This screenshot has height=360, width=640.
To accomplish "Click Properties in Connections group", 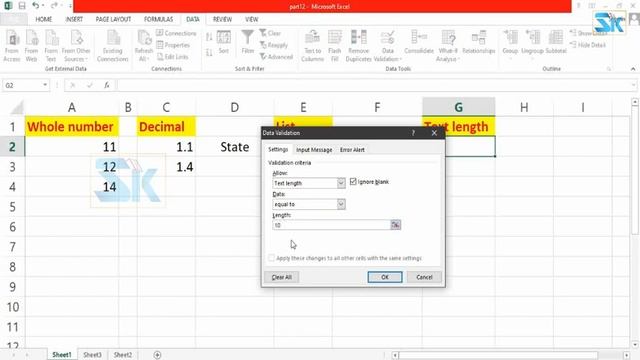I will 173,45.
